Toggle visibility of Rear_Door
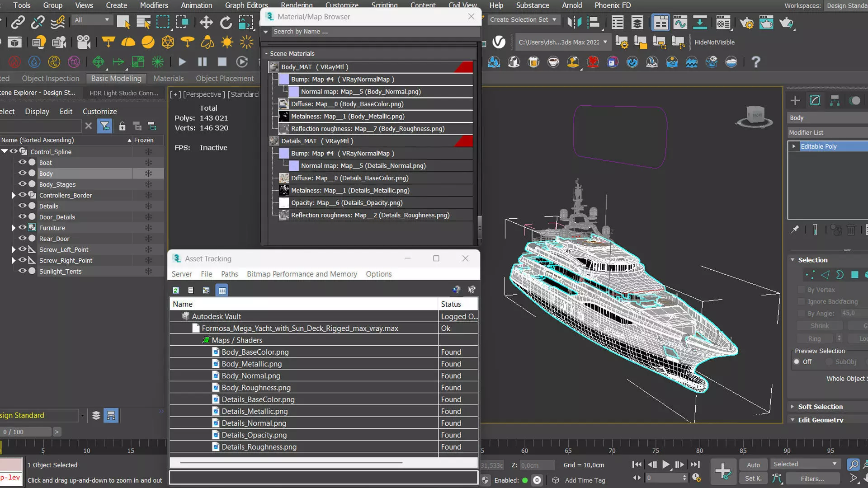The width and height of the screenshot is (868, 488). [x=22, y=239]
